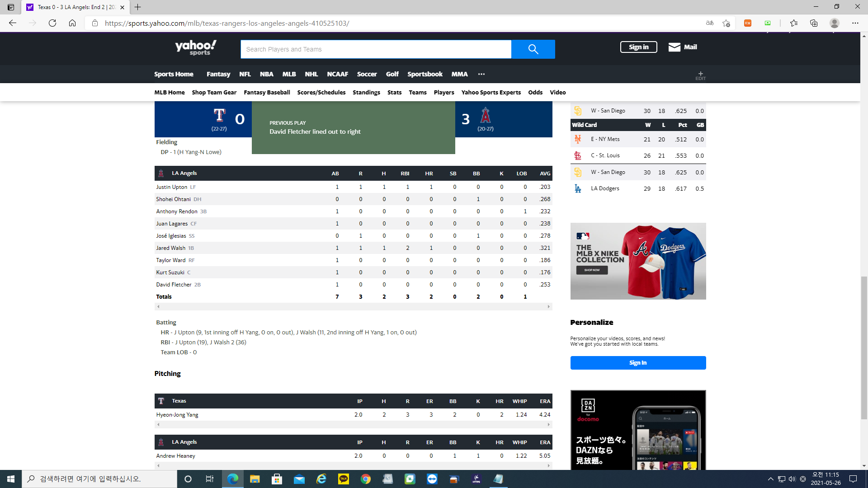The image size is (868, 488).
Task: Open Sports Home menu item
Action: point(174,74)
